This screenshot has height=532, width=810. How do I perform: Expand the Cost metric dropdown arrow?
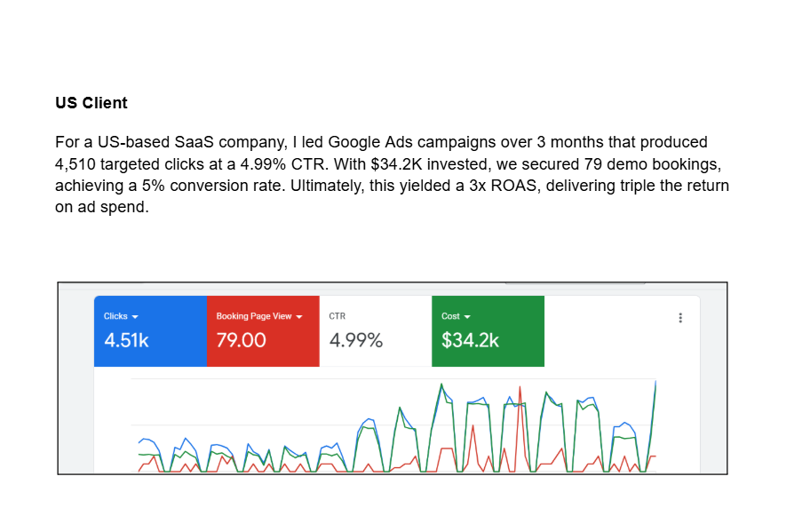tap(467, 316)
